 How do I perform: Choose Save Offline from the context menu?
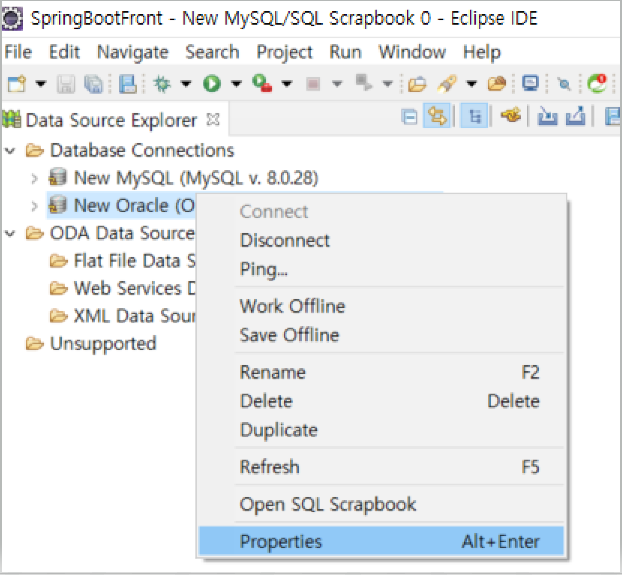coord(381,335)
